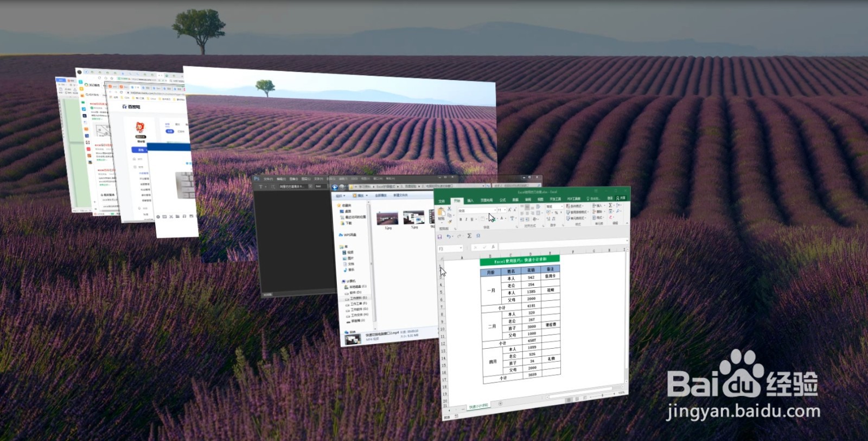The image size is (868, 441).
Task: Click Save icon in Excel quick access bar
Action: click(440, 237)
